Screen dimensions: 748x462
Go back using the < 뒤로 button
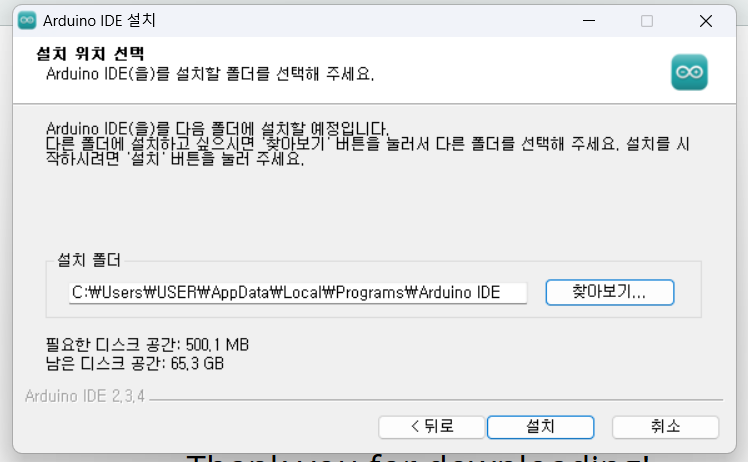[x=432, y=427]
